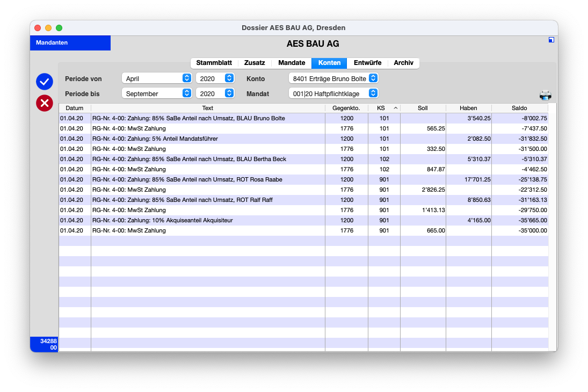Viewport: 588px width, 392px height.
Task: Sort by the Gegenkto. column header
Action: point(346,108)
